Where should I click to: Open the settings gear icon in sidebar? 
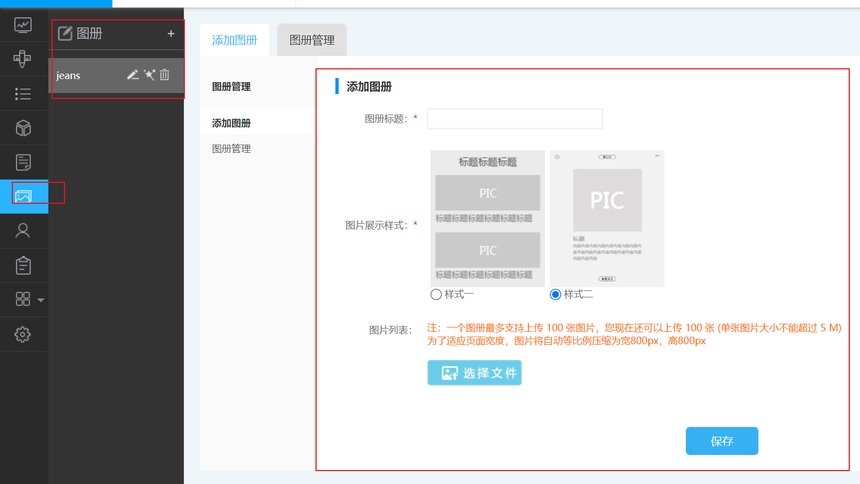23,334
